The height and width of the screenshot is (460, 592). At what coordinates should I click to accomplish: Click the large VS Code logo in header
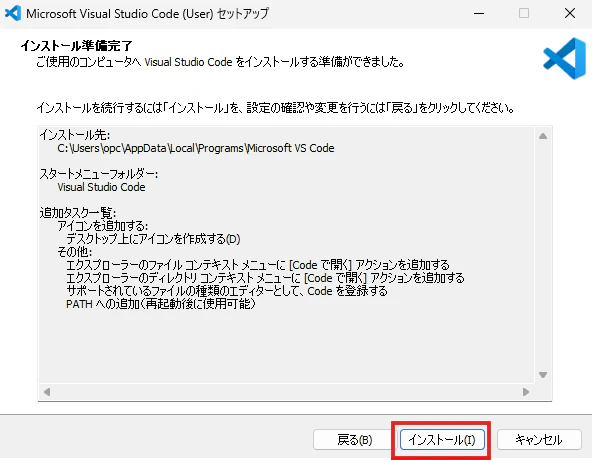tap(565, 59)
